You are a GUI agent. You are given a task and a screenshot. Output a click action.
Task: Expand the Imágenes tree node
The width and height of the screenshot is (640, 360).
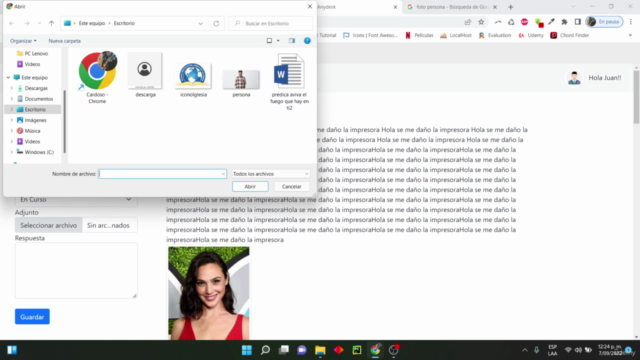click(x=12, y=120)
